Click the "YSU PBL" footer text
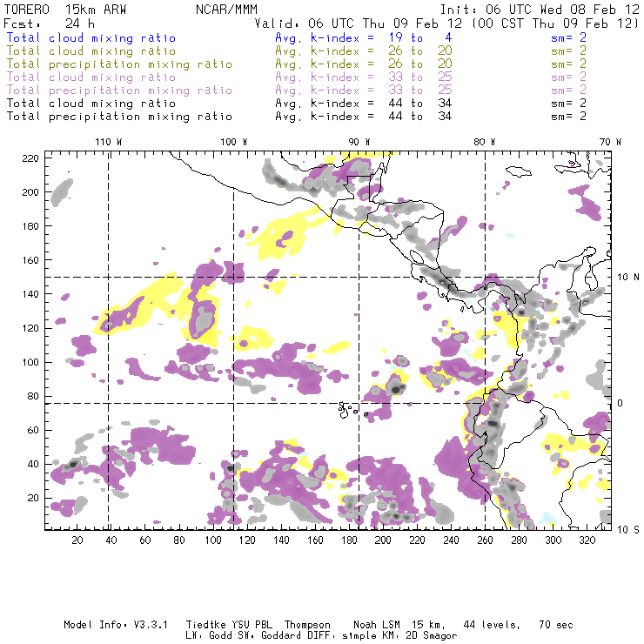The width and height of the screenshot is (644, 644). click(252, 625)
